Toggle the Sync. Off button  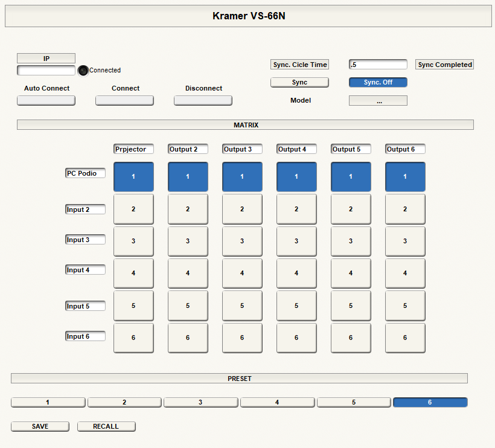(x=378, y=82)
